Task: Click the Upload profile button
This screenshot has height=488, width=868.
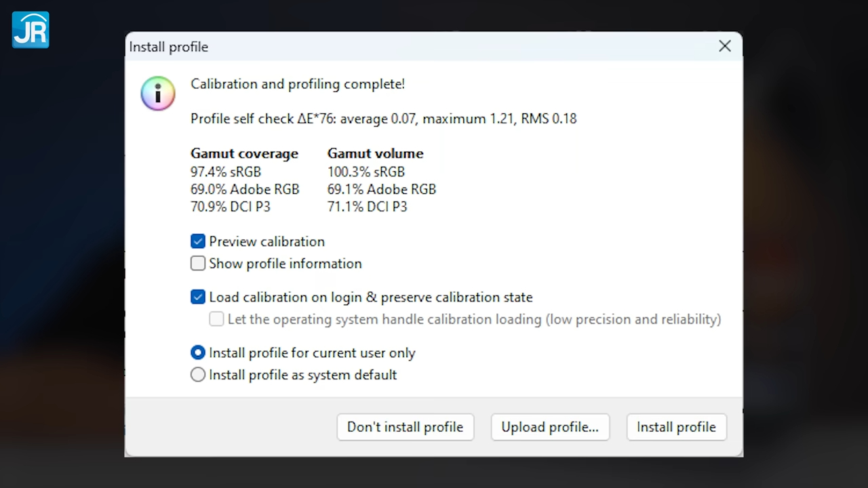Action: (x=550, y=427)
